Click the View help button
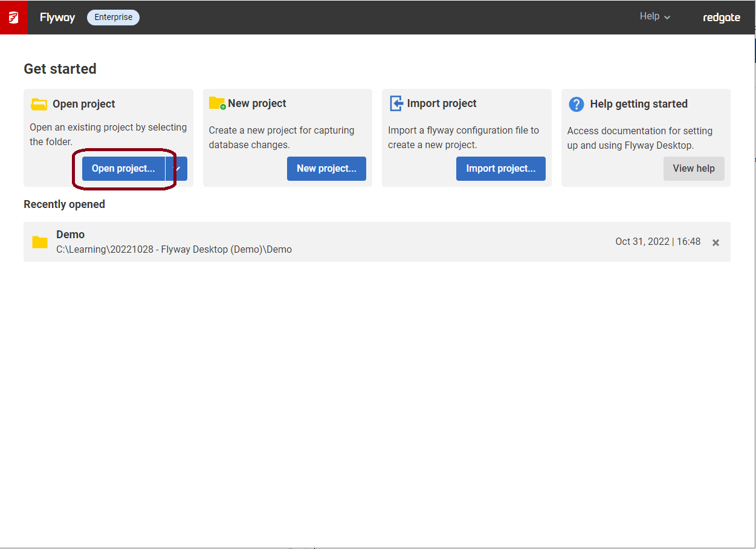756x549 pixels. 694,169
